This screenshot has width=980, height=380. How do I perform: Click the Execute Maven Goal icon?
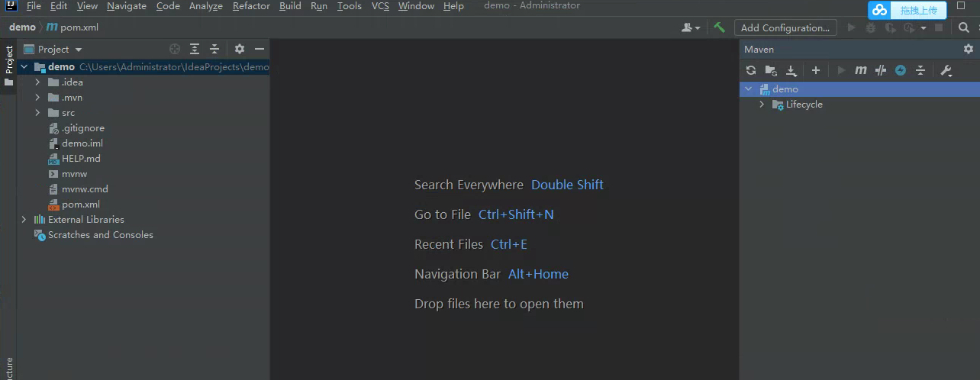861,70
